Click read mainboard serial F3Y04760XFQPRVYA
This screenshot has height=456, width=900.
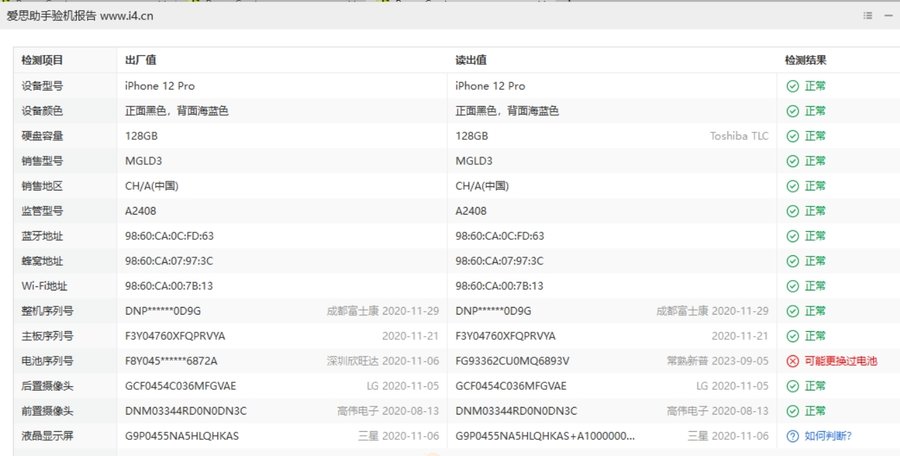click(x=506, y=336)
